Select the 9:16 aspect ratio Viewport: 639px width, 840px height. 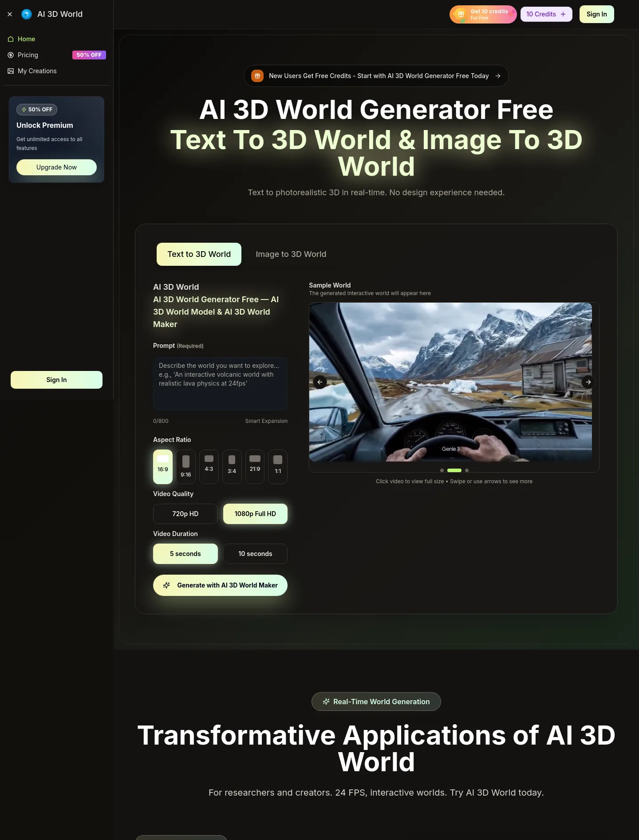[x=186, y=467]
